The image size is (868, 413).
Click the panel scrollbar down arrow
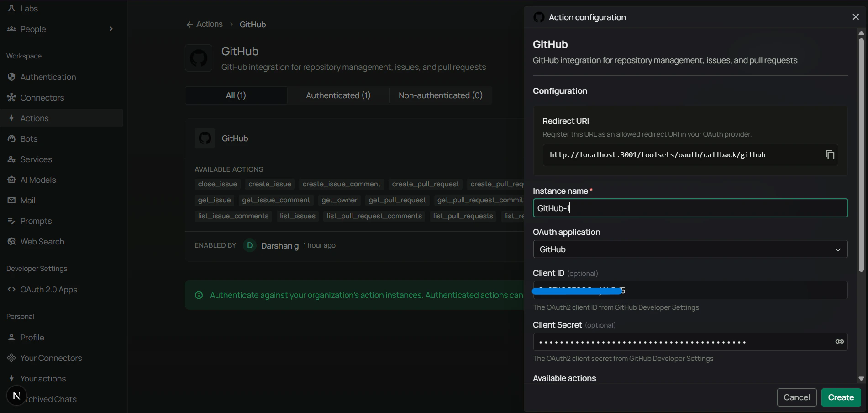(861, 379)
